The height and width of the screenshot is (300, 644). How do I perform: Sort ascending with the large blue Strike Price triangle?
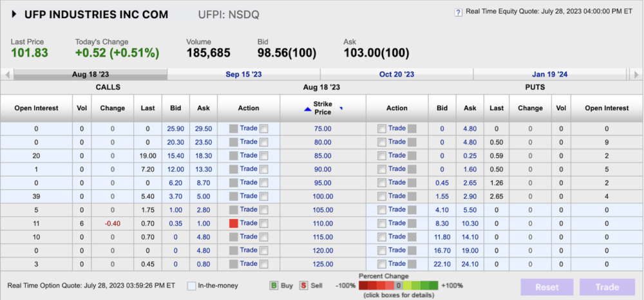[x=308, y=109]
